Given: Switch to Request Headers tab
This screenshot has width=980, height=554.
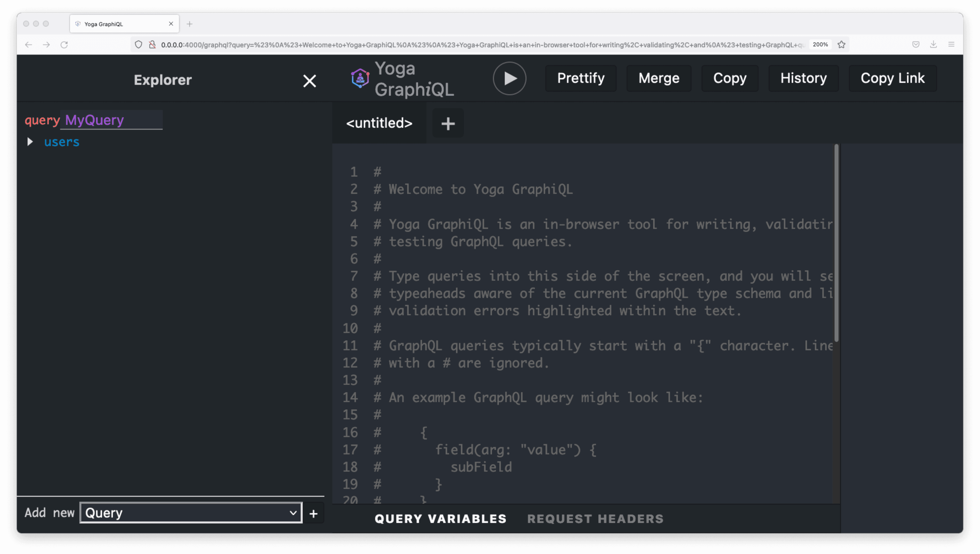Looking at the screenshot, I should click(x=595, y=518).
